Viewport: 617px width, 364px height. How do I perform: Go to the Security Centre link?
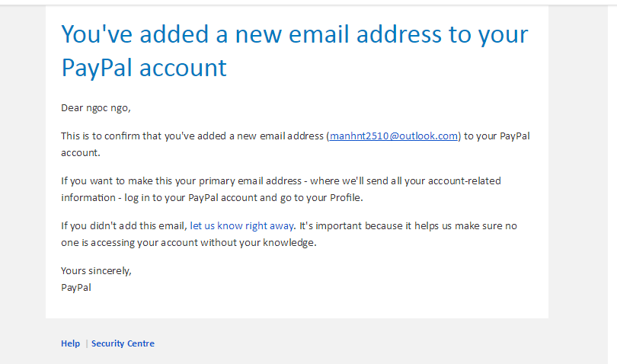123,343
